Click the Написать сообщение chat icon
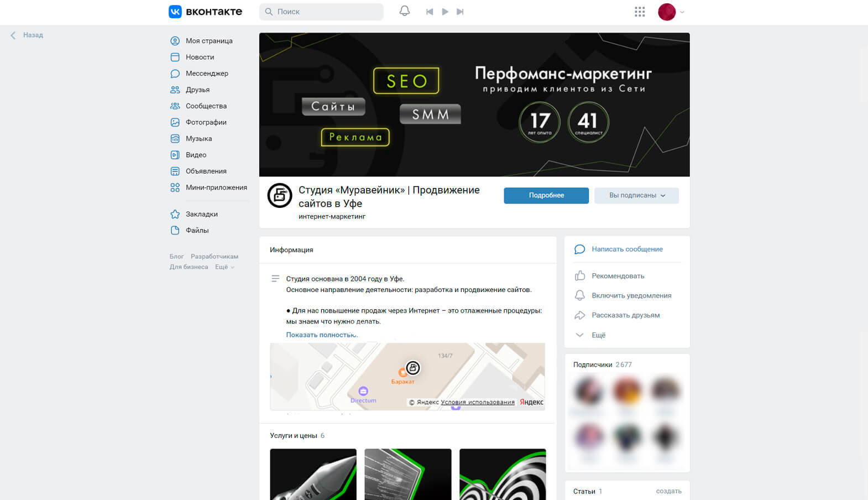 579,249
